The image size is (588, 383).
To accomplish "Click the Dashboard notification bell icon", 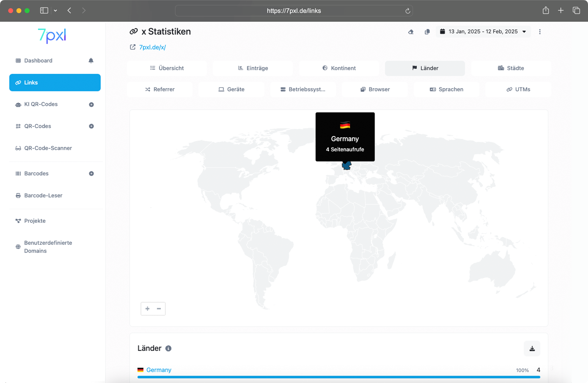I will pos(91,60).
